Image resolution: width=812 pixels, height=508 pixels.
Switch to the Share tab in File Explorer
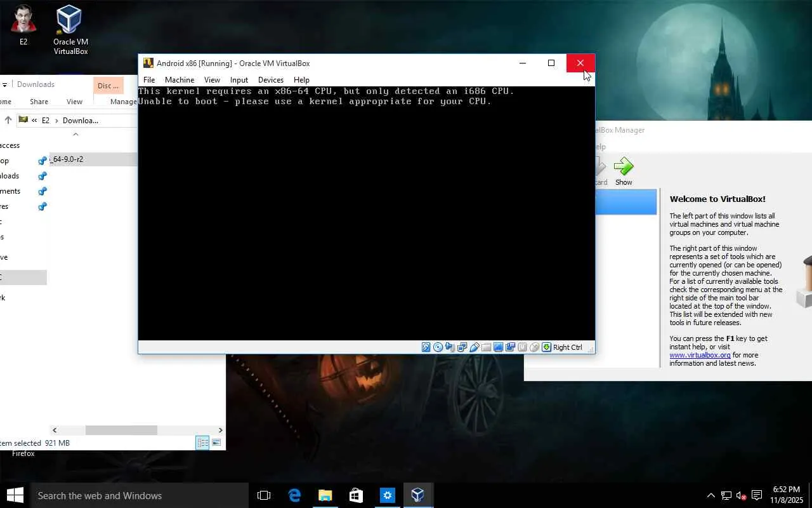tap(39, 102)
